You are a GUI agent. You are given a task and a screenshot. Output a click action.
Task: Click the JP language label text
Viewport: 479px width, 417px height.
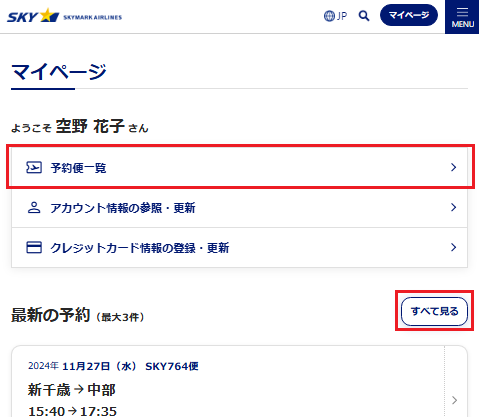click(x=342, y=16)
